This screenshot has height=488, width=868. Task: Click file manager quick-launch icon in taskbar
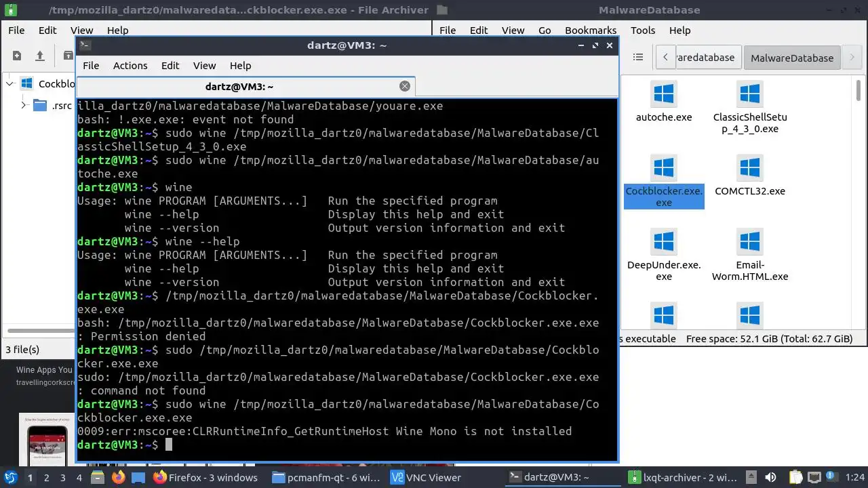(x=98, y=478)
